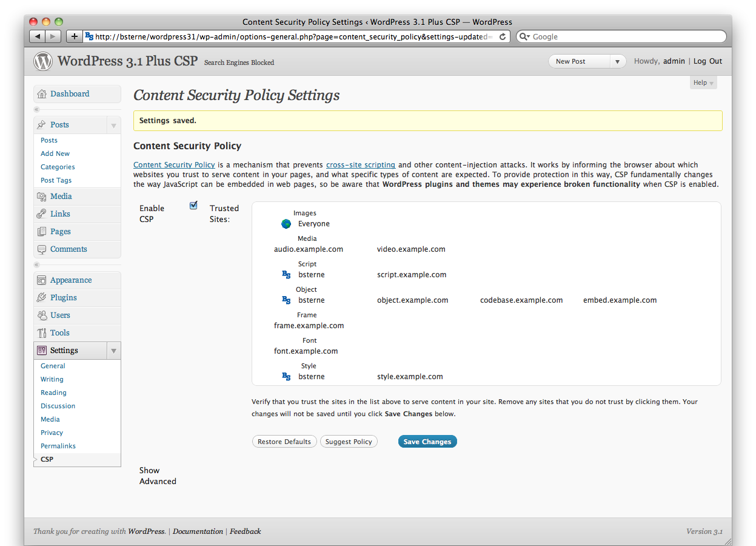
Task: Click the WordPress logo icon in header
Action: pos(43,61)
